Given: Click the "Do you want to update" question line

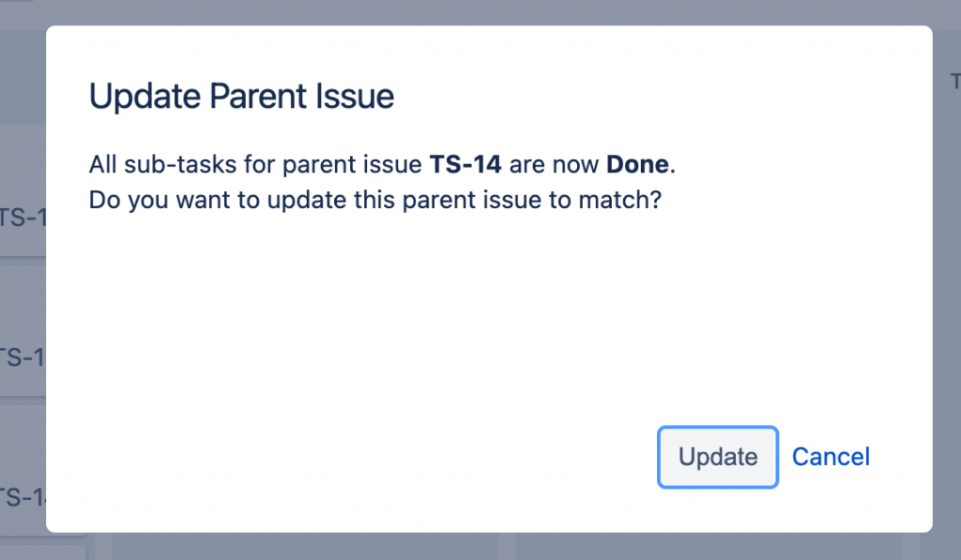Looking at the screenshot, I should point(375,200).
